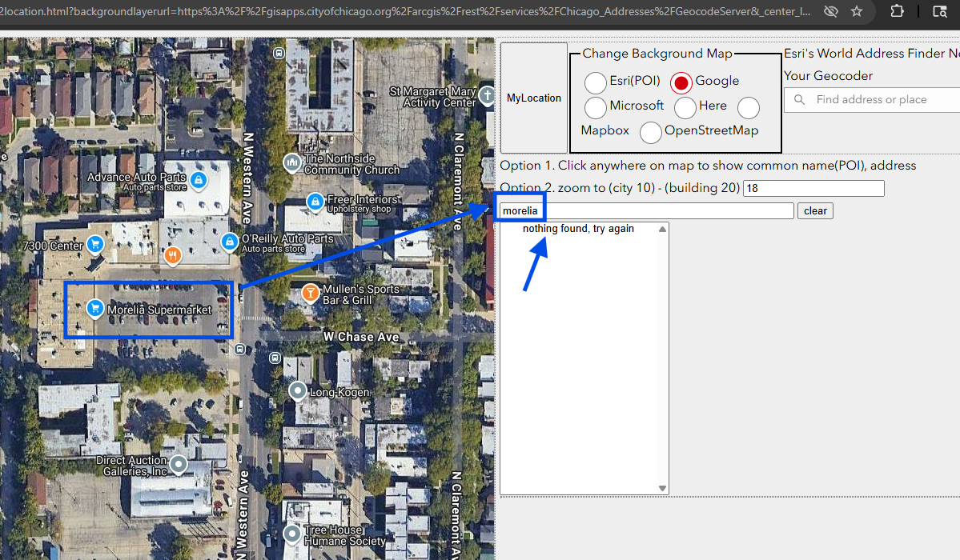Screen dimensions: 960x560
Task: Click the 'Change Background Map' legend text
Action: (x=657, y=54)
